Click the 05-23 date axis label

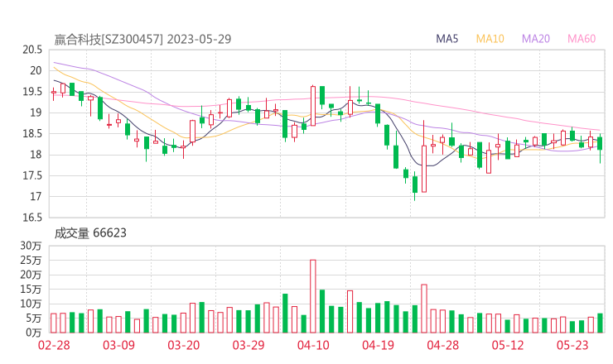572,345
